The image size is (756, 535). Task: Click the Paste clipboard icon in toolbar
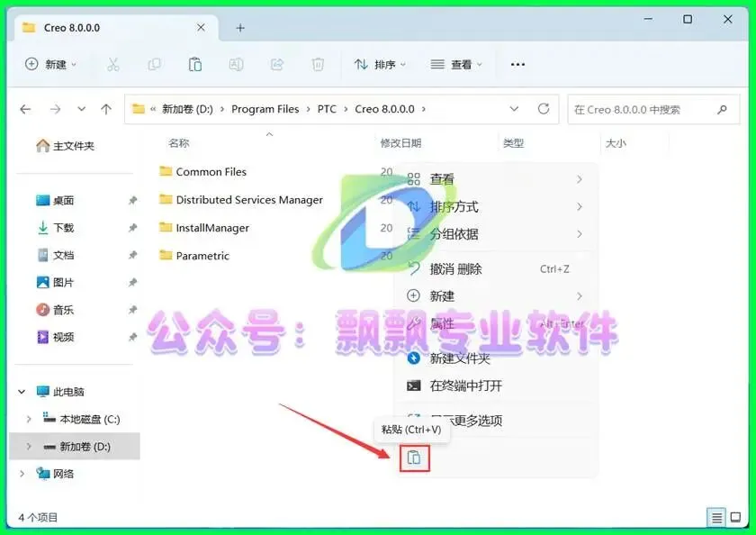coord(194,64)
